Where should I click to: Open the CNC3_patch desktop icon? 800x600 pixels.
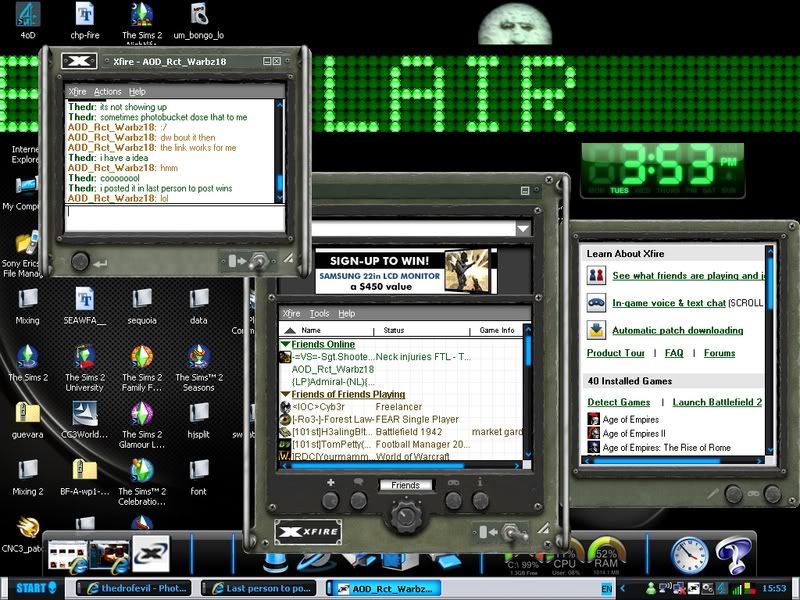click(x=26, y=534)
